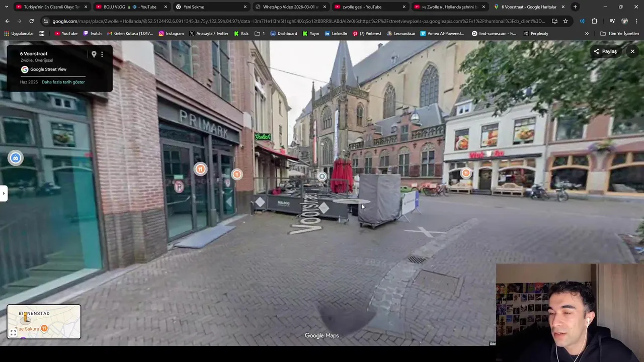Click the Google Street View logo icon

point(25,69)
